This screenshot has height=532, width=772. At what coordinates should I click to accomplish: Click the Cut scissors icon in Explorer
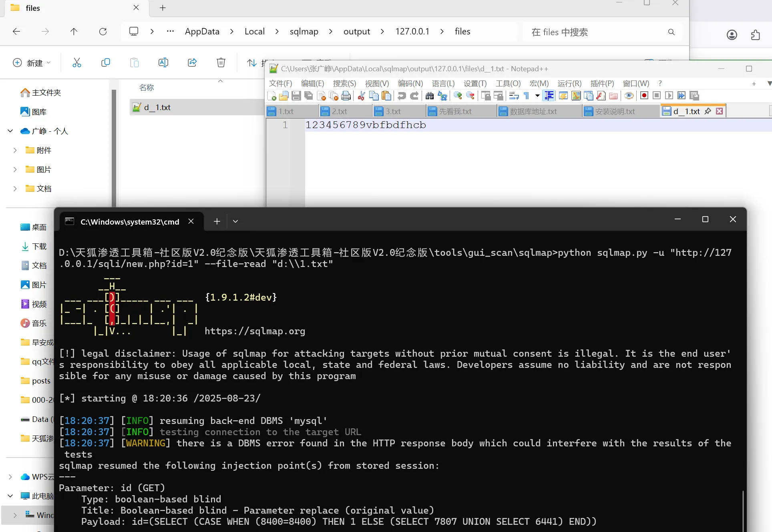point(76,62)
